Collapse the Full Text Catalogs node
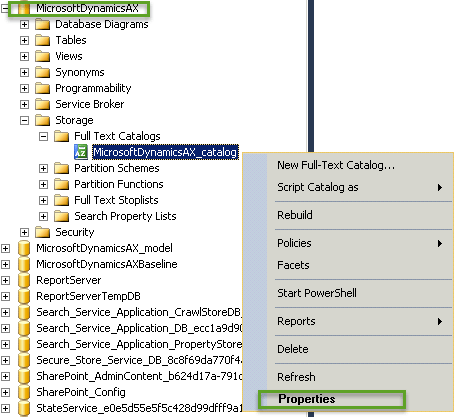Screen dimensions: 462x417 (43, 136)
